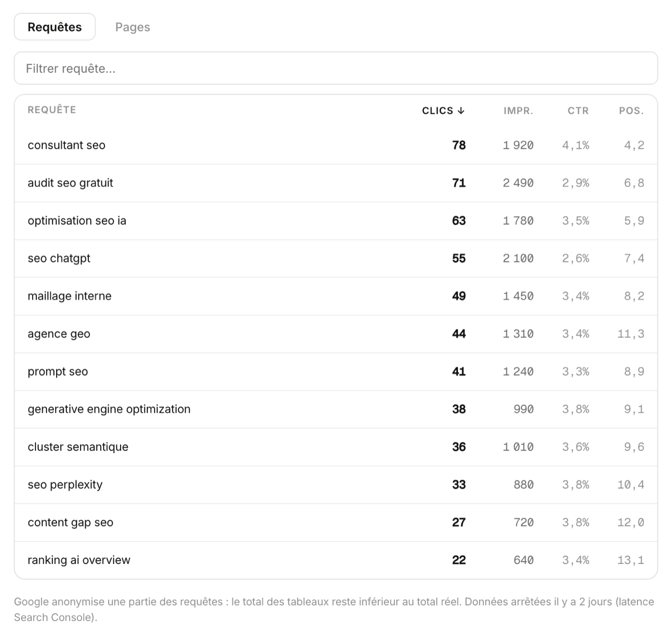Select the 'seo chatgpt' query row

tap(336, 259)
